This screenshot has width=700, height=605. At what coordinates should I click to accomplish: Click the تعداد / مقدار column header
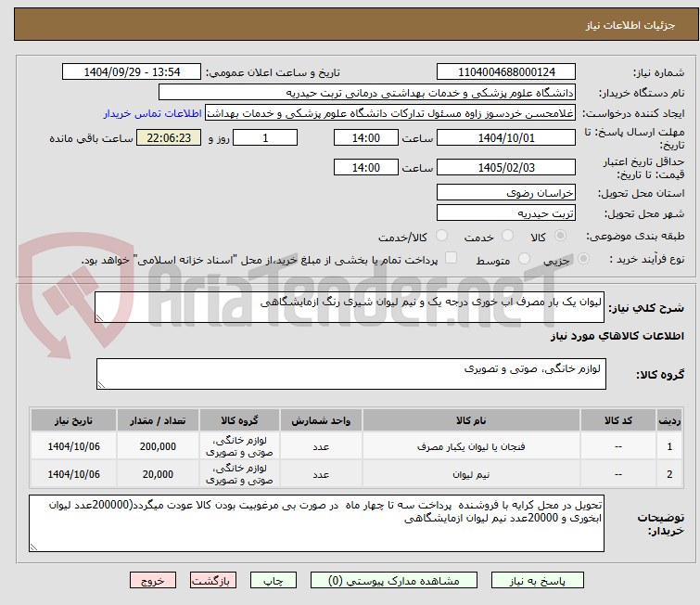158,420
